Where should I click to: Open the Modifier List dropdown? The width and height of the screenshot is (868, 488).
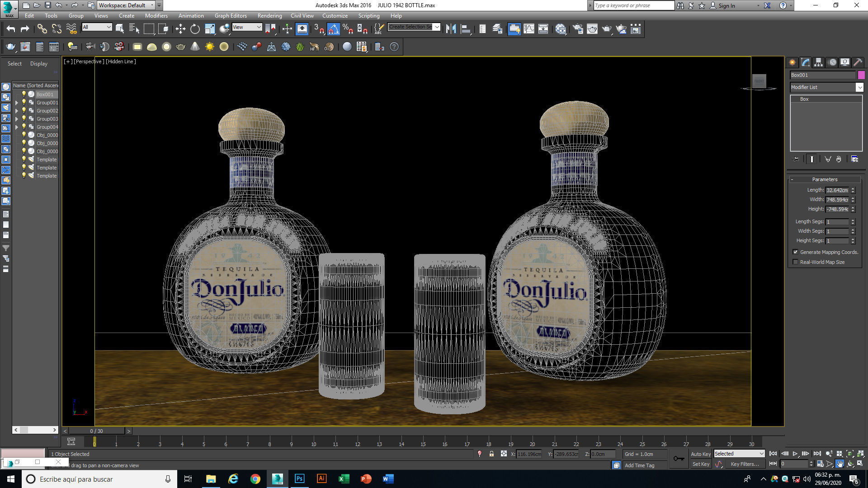coord(826,87)
